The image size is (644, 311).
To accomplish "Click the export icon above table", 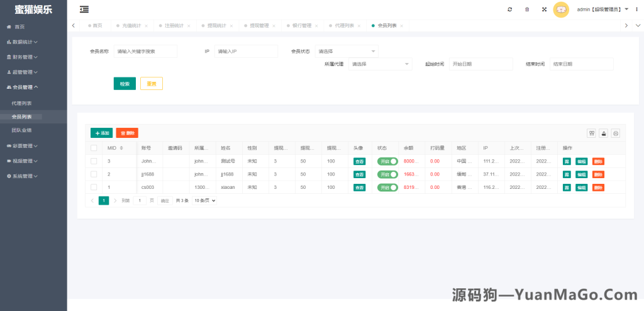I will tap(604, 133).
